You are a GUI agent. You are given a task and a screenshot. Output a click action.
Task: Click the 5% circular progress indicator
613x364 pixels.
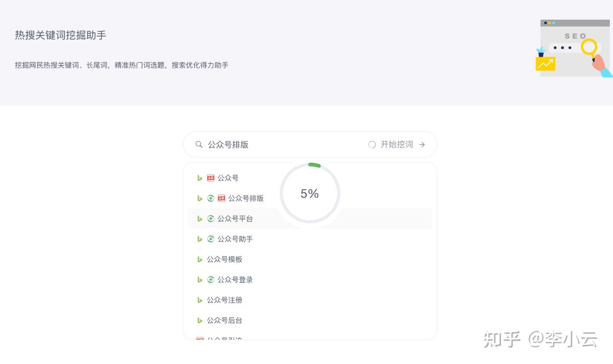pyautogui.click(x=310, y=193)
